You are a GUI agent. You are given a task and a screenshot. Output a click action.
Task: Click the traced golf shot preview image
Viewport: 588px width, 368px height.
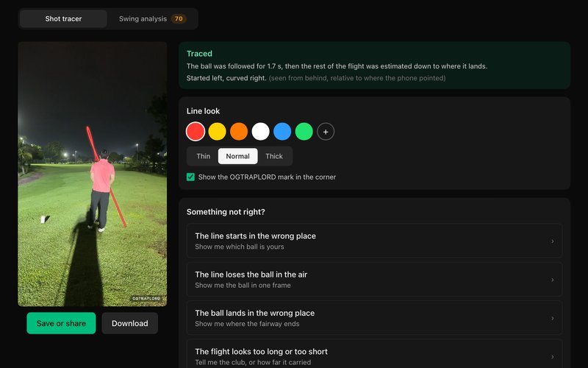point(93,174)
